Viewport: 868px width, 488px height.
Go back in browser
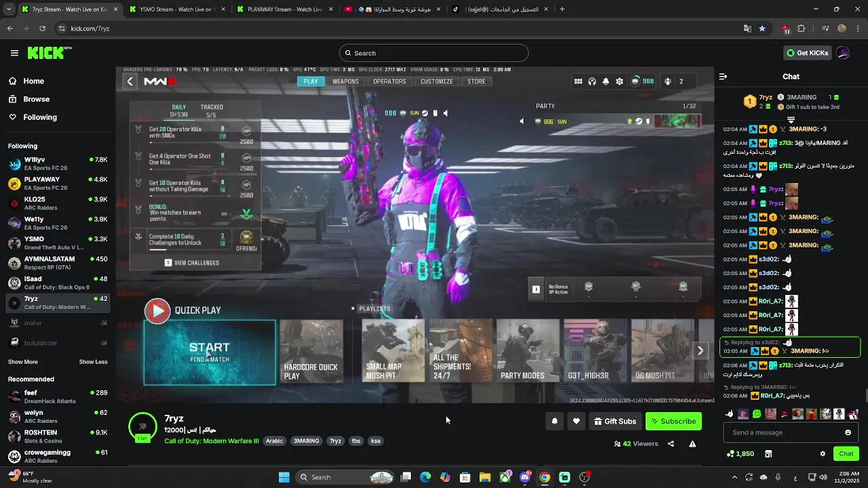coord(9,28)
